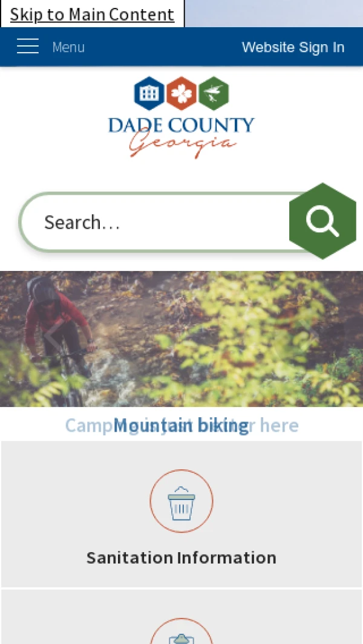Screen dimensions: 363x644
Task: Follow the Skip to Main Content link
Action: [x=92, y=14]
